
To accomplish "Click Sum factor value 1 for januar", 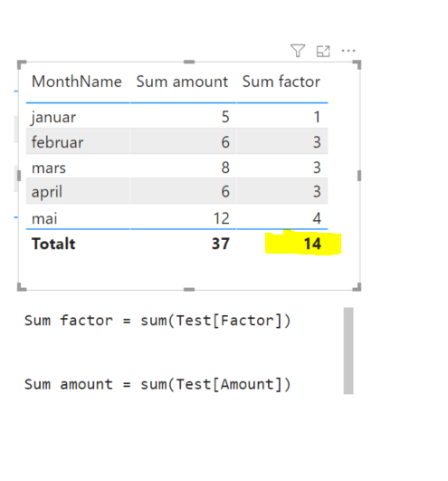I will point(317,117).
